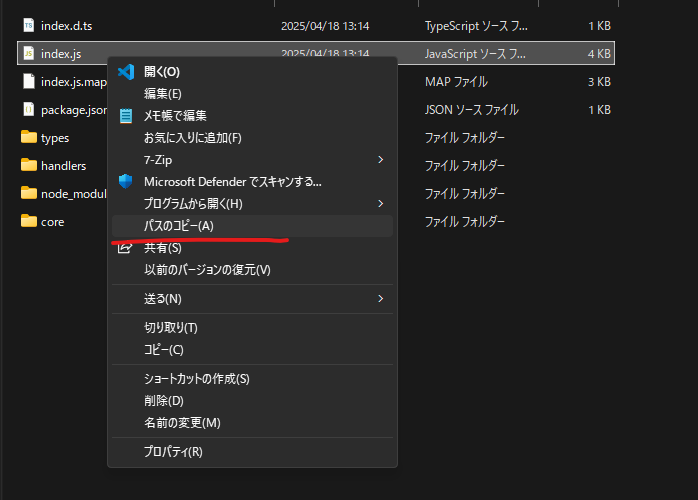Click the share icon beside 共有(S)

(x=125, y=248)
